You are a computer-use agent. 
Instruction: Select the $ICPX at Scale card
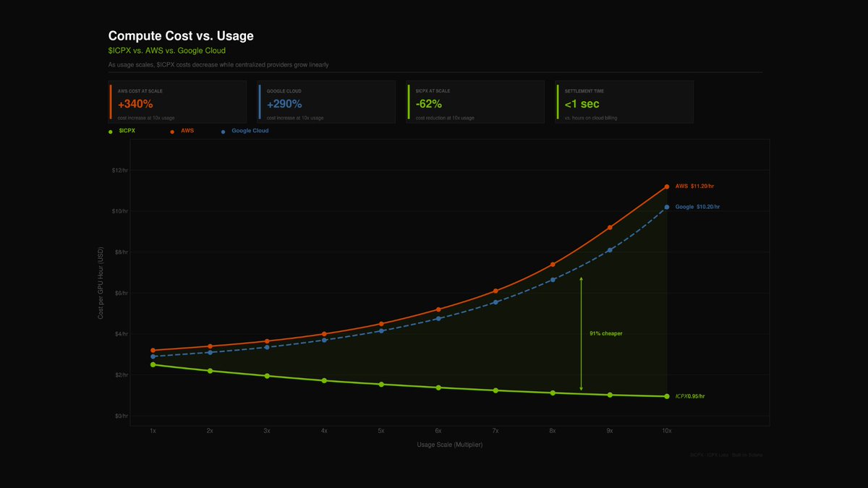click(476, 102)
